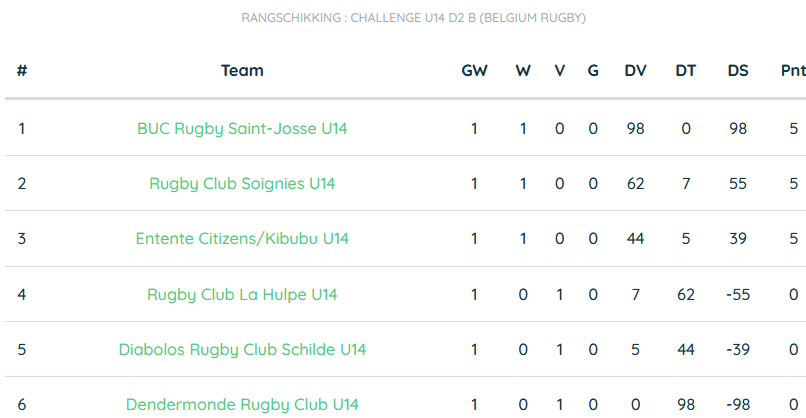This screenshot has width=806, height=418.
Task: Click the DT column header
Action: (686, 70)
